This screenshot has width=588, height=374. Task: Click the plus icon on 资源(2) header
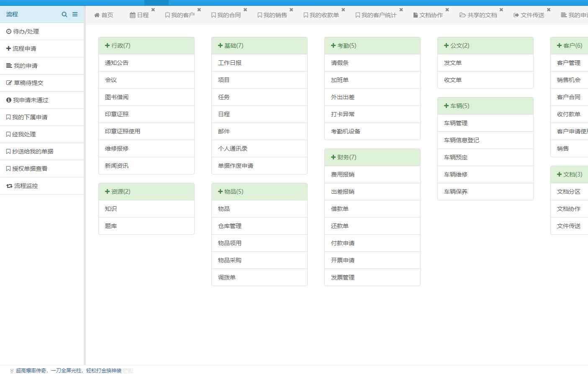click(108, 192)
